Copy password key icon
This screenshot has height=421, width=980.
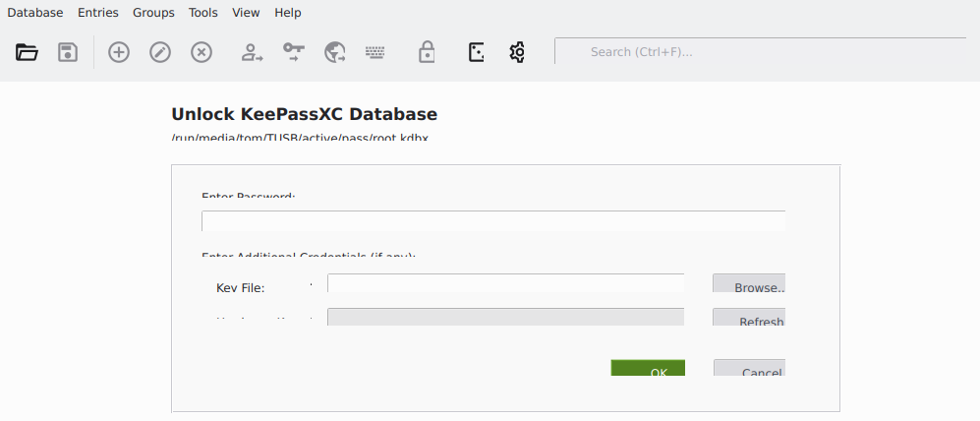tap(293, 52)
